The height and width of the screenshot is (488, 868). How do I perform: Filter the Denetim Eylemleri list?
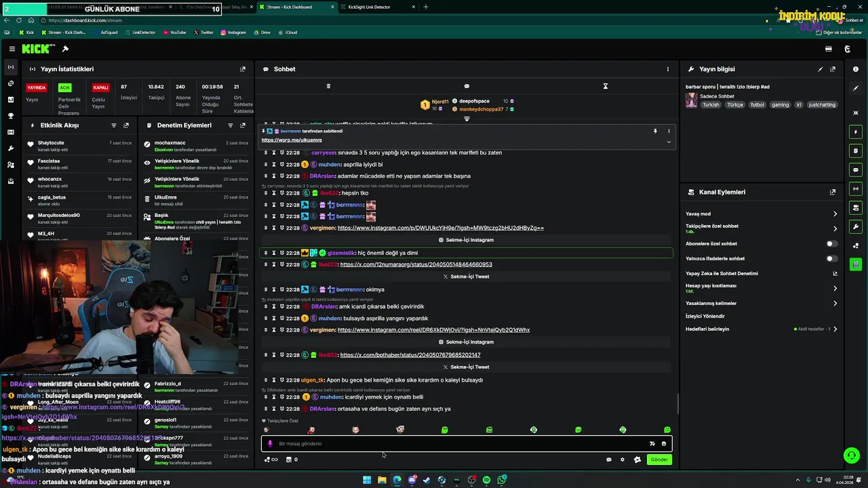pyautogui.click(x=231, y=125)
